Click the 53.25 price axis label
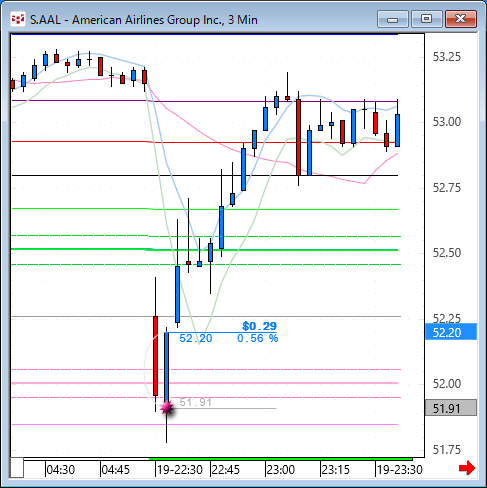Viewport: 487px width, 488px height. click(x=447, y=57)
